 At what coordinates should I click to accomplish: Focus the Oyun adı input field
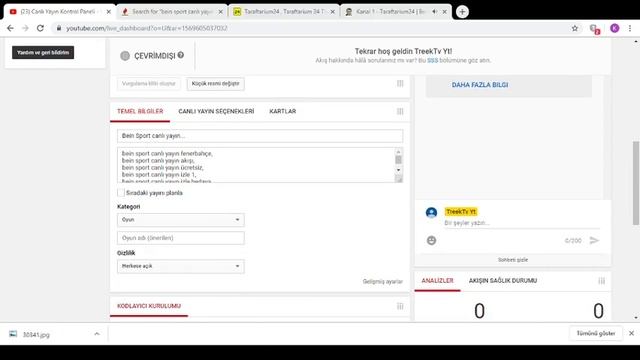tap(181, 238)
